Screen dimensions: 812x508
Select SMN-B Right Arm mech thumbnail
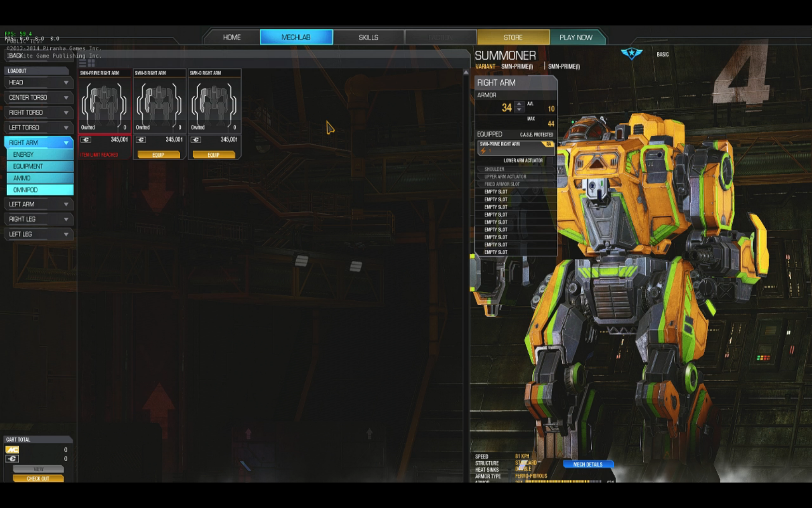(159, 105)
